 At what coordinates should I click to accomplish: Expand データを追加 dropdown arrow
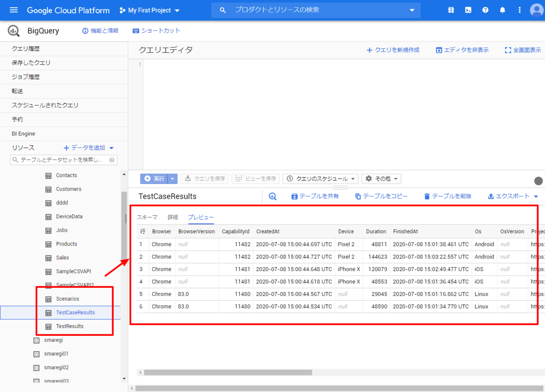tap(112, 148)
